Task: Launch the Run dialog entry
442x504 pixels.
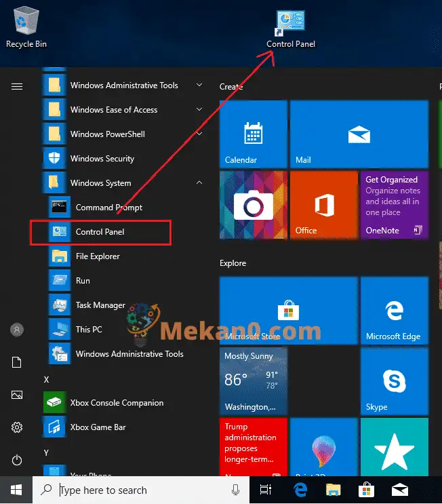Action: coord(125,281)
